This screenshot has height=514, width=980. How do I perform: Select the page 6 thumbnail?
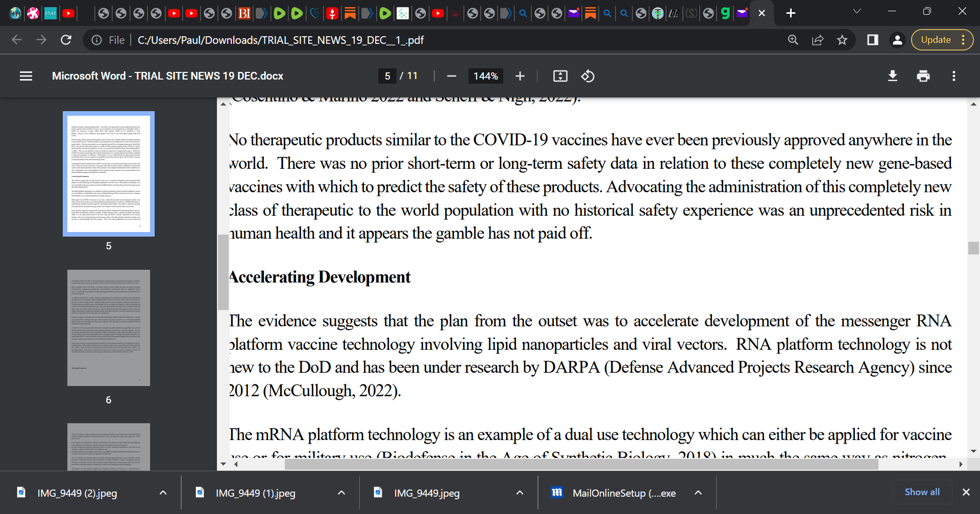click(109, 328)
